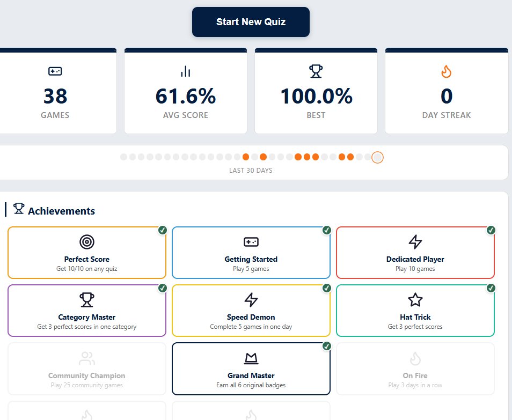Toggle the checkmark on Perfect Score badge
This screenshot has width=512, height=420.
[x=162, y=230]
